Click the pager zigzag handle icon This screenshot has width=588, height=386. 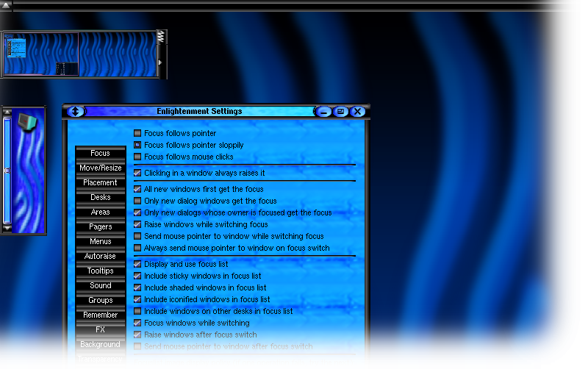(161, 37)
